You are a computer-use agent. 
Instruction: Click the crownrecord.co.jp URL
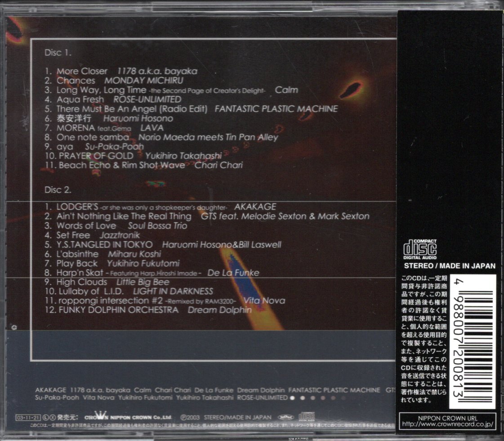coord(447,424)
